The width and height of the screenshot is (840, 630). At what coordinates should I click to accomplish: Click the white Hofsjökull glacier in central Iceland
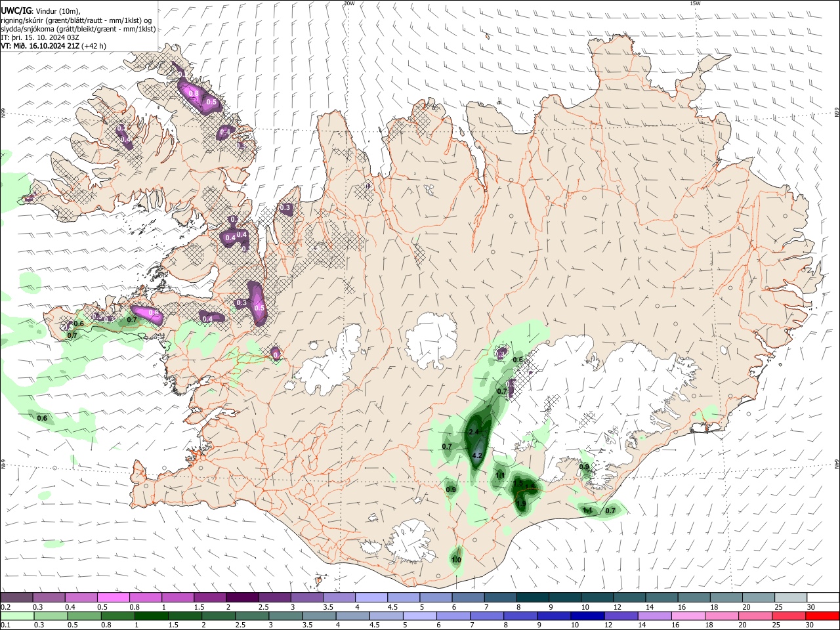click(432, 340)
